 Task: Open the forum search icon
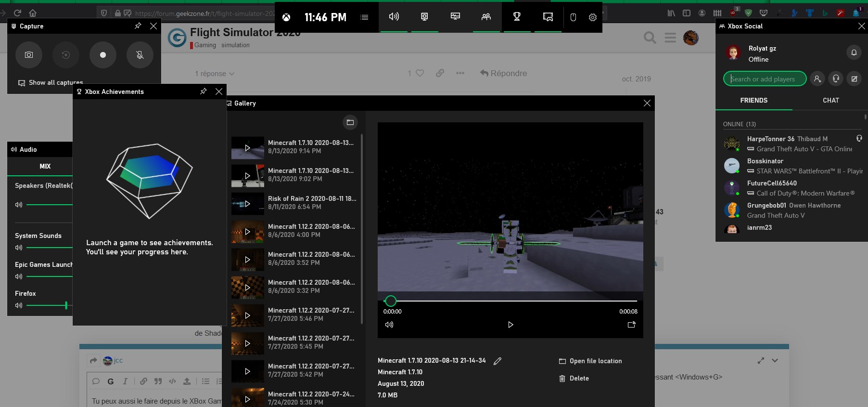point(650,38)
